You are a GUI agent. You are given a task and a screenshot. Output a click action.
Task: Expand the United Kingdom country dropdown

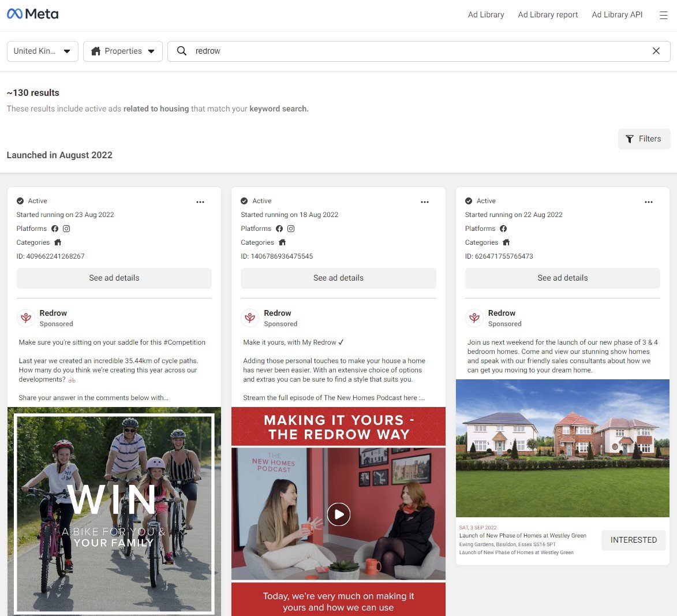click(42, 51)
